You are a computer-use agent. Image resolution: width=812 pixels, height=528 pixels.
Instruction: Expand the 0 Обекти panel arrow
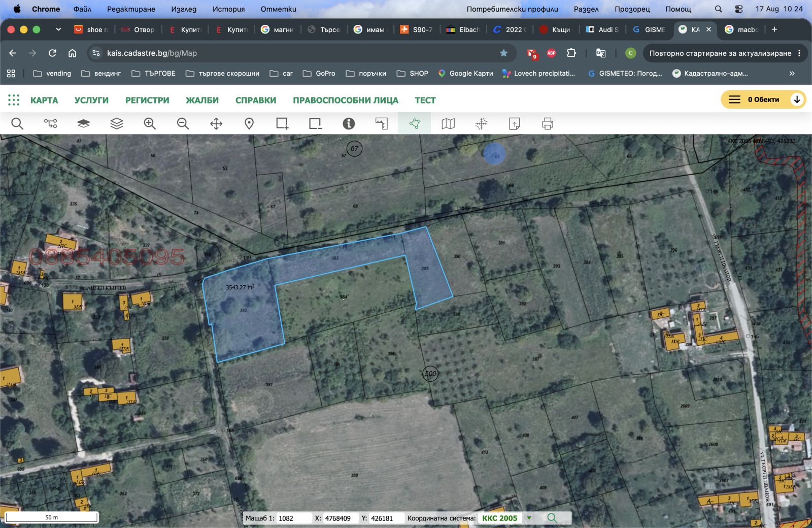pyautogui.click(x=797, y=100)
